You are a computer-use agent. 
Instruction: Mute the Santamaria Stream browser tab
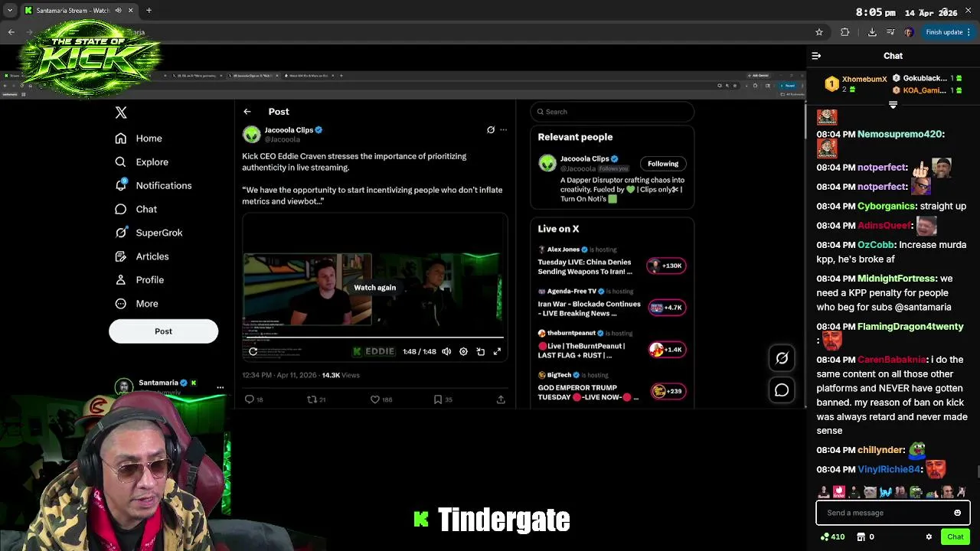118,11
